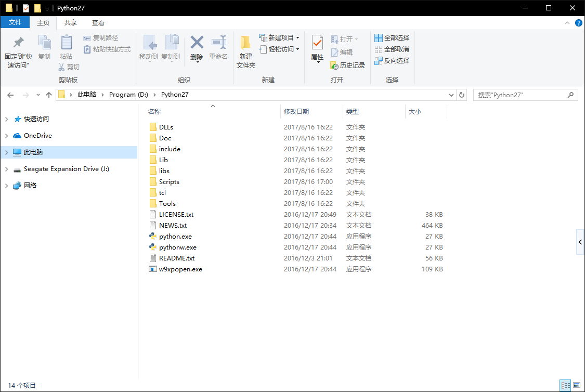Open address bar history dropdown
This screenshot has height=392, width=585.
[451, 95]
